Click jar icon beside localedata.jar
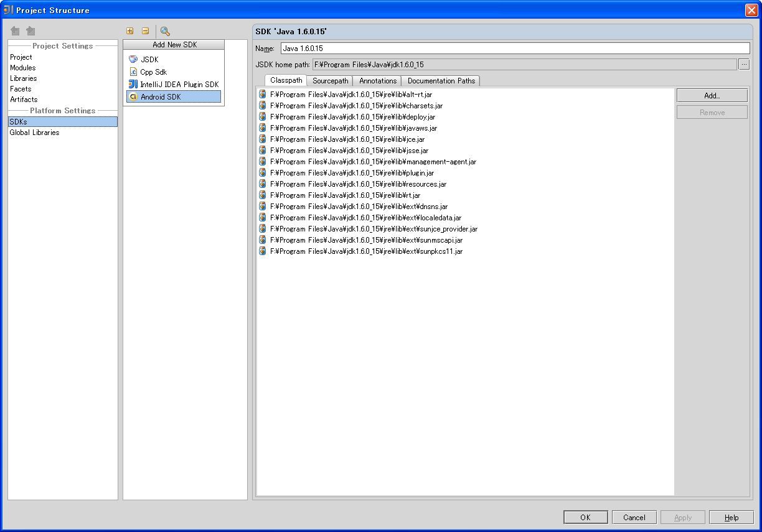The image size is (762, 532). pyautogui.click(x=263, y=218)
